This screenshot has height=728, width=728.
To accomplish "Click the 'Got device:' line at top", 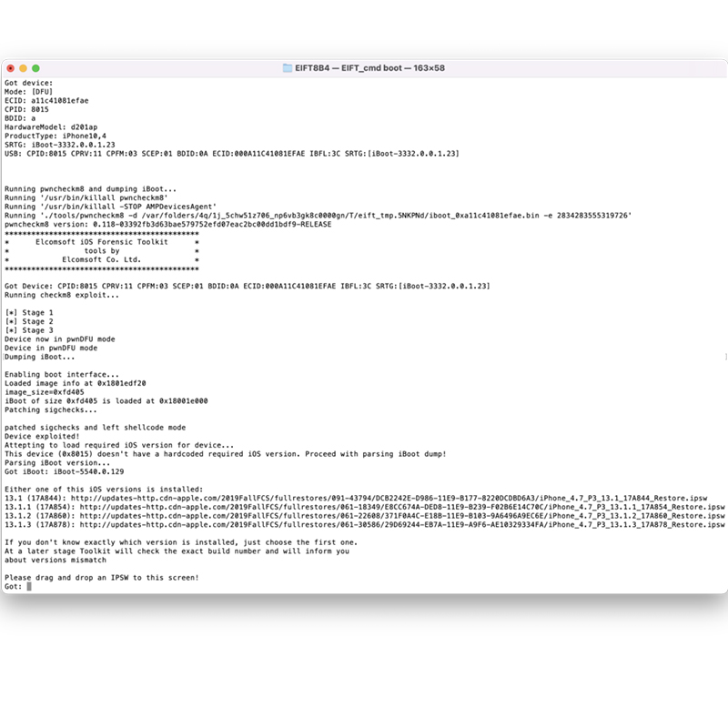I will pyautogui.click(x=29, y=83).
